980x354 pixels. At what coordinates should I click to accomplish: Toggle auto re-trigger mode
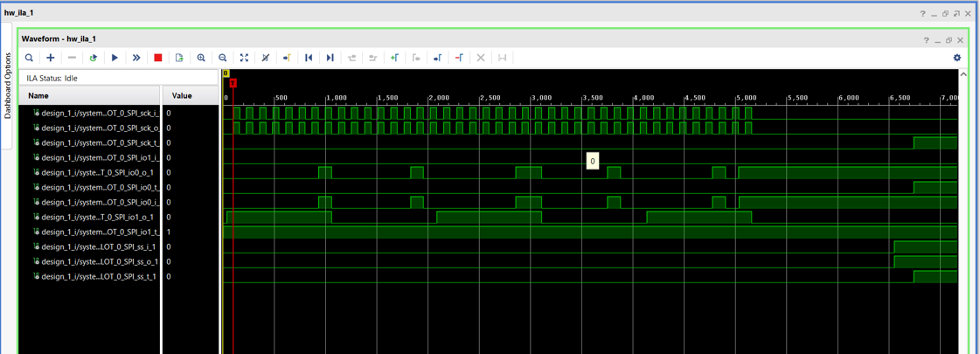pos(94,58)
